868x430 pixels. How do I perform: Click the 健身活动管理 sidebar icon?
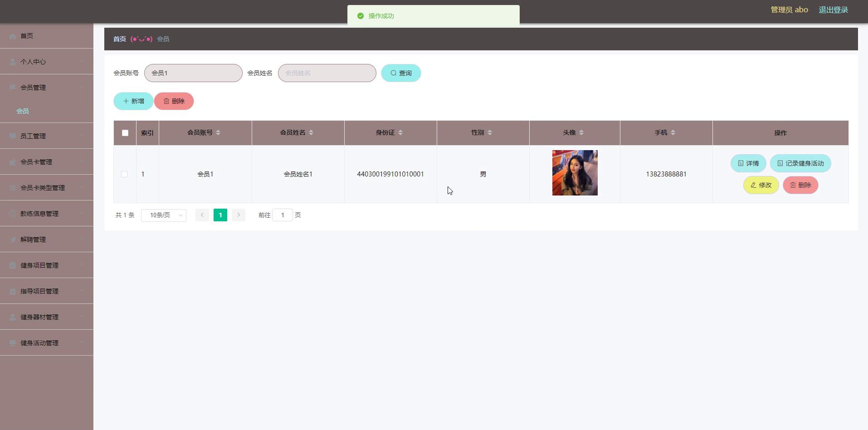13,342
